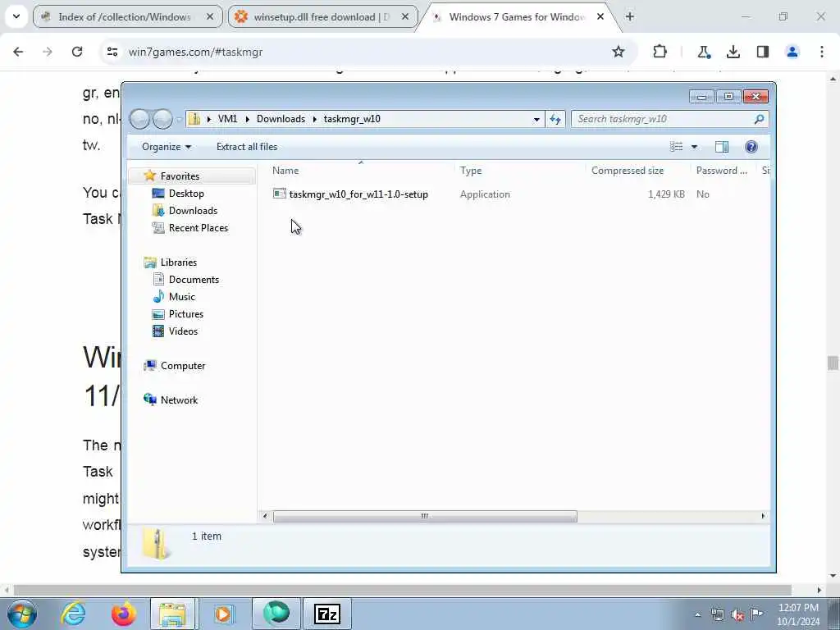Click VM1 in the breadcrumb path

coord(227,119)
